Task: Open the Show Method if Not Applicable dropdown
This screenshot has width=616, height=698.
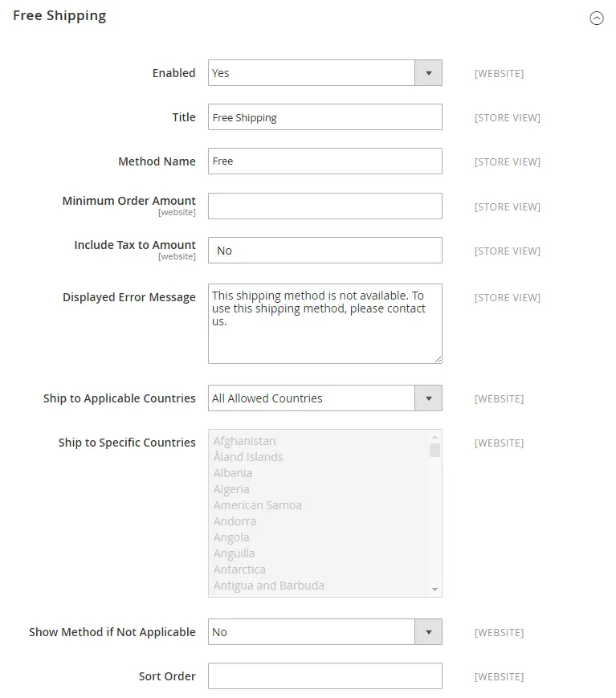Action: pyautogui.click(x=428, y=632)
